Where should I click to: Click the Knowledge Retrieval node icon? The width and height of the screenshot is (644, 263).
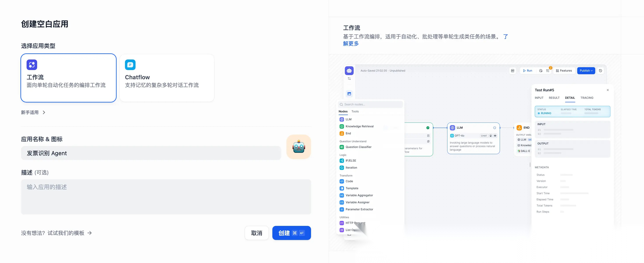(342, 126)
